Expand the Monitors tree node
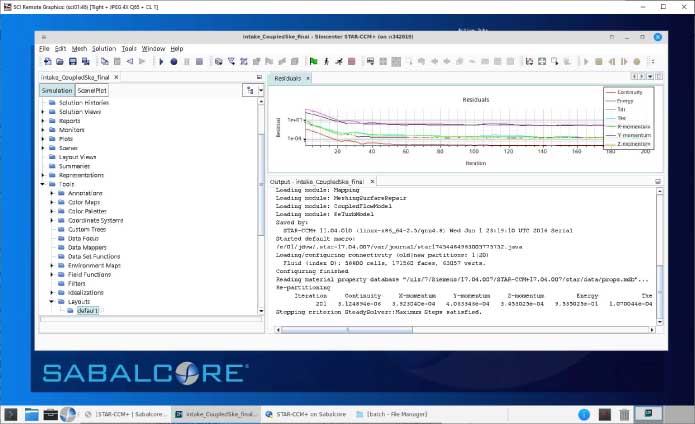 point(43,130)
